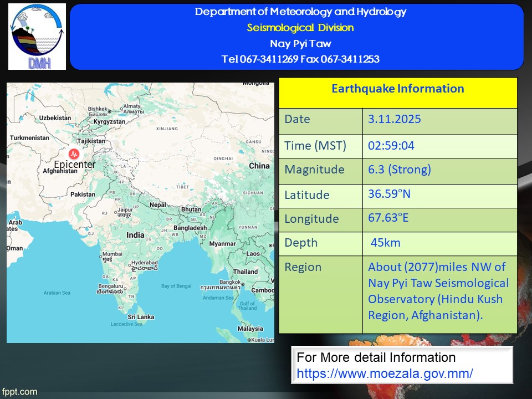Click the date value 3.11.2025
The width and height of the screenshot is (532, 399).
click(394, 119)
